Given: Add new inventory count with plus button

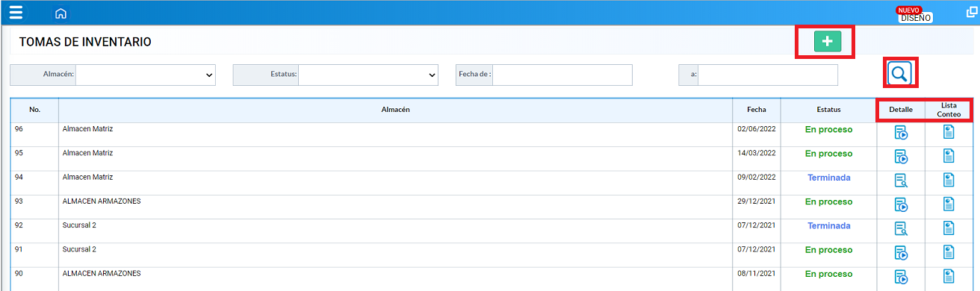Looking at the screenshot, I should click(x=828, y=42).
